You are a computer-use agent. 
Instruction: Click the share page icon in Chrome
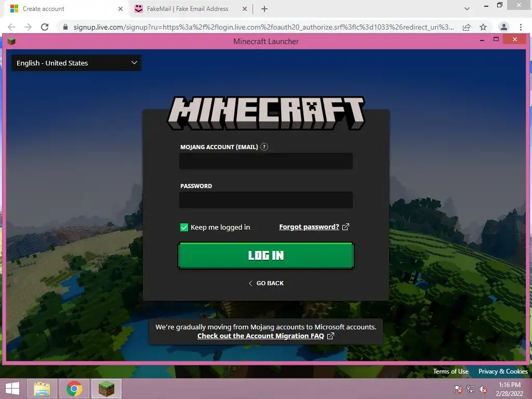point(467,27)
